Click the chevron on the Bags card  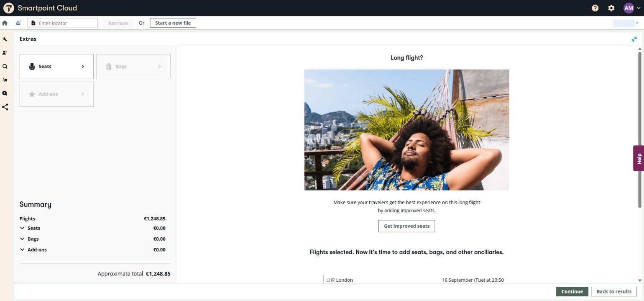[160, 67]
